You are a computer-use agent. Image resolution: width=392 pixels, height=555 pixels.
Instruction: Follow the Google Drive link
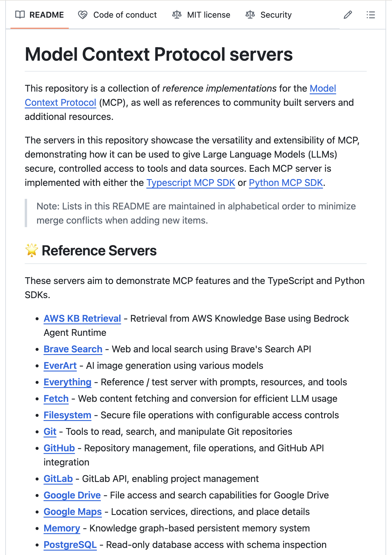click(x=72, y=495)
